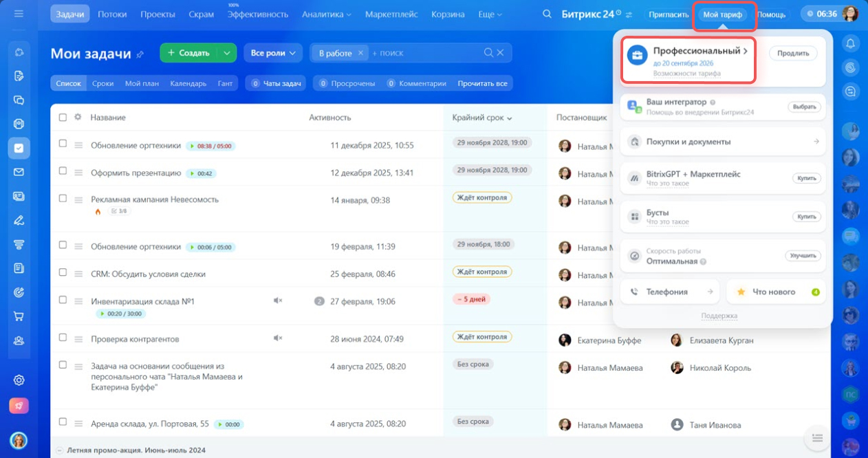868x458 pixels.
Task: Expand the Все роли dropdown
Action: (x=273, y=53)
